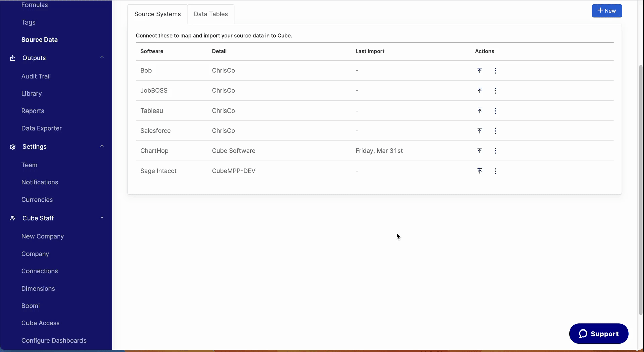The height and width of the screenshot is (352, 644).
Task: Click the import arrow icon for Bob
Action: pyautogui.click(x=480, y=70)
